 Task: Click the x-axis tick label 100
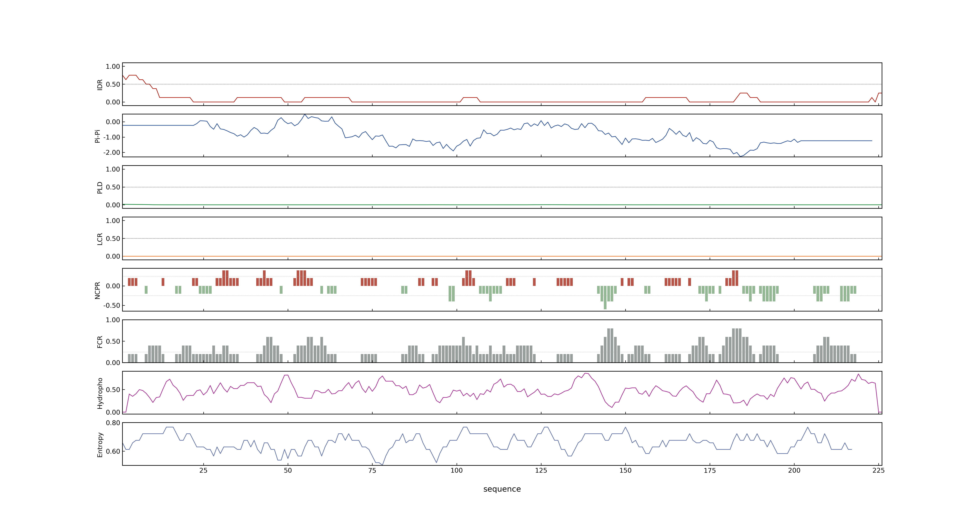[x=456, y=470]
